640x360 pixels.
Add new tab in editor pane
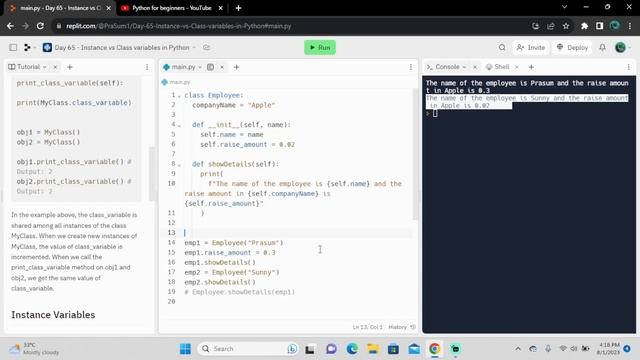236,67
